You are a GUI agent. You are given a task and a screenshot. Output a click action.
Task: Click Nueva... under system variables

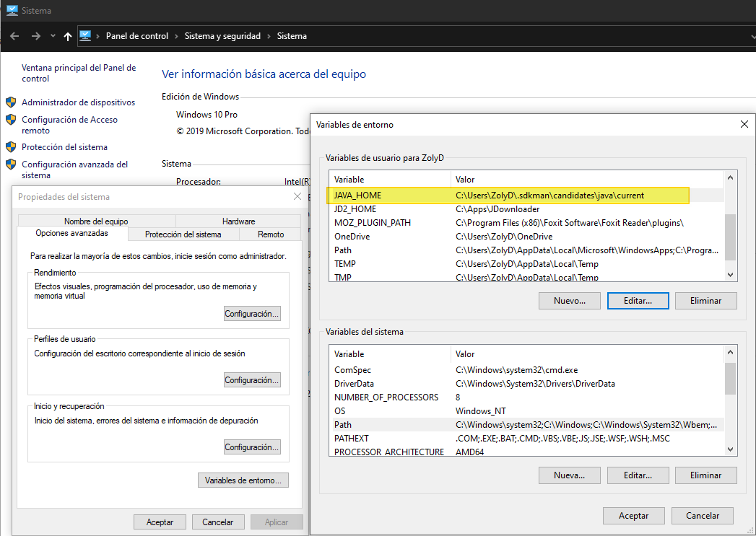569,475
